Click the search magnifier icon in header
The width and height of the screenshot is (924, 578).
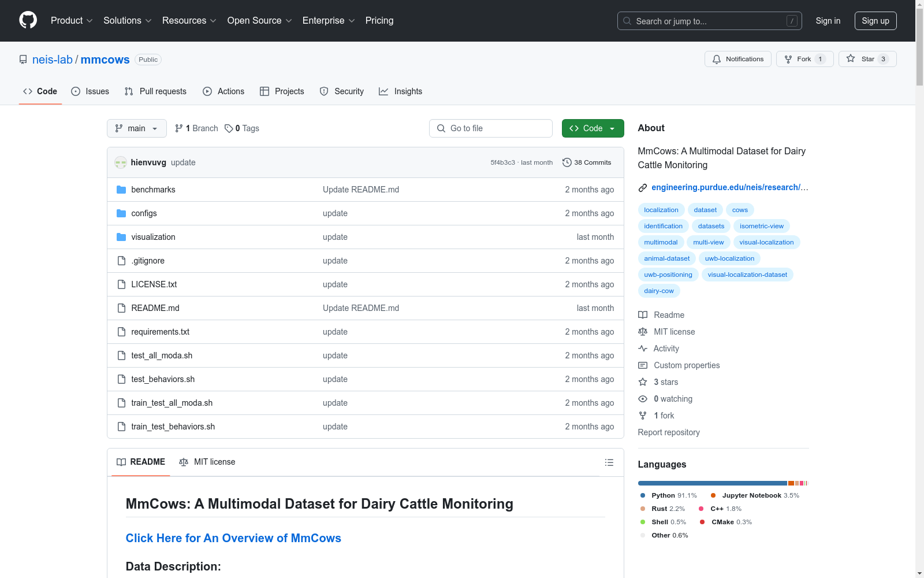(627, 21)
